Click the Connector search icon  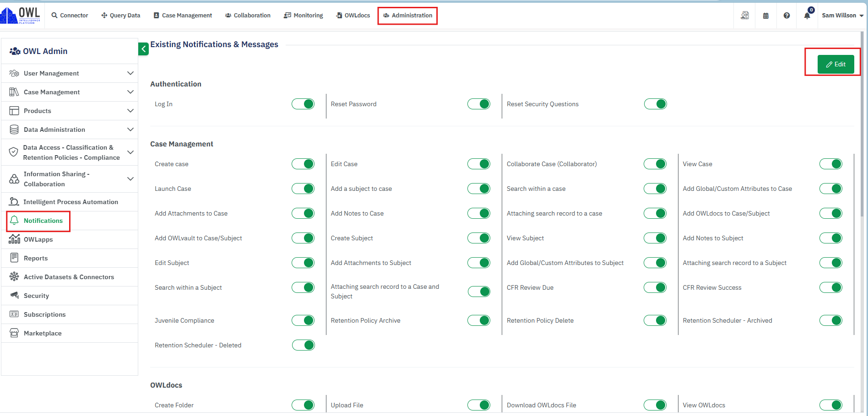click(x=54, y=15)
